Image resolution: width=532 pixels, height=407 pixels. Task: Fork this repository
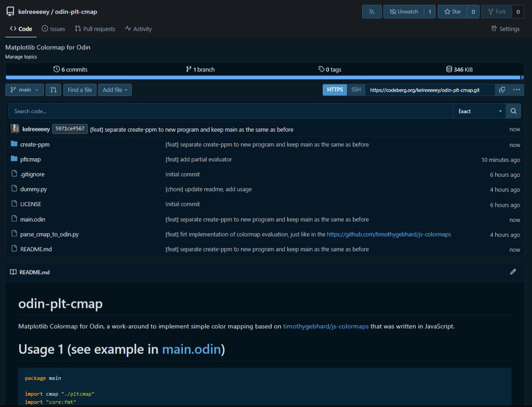(497, 11)
